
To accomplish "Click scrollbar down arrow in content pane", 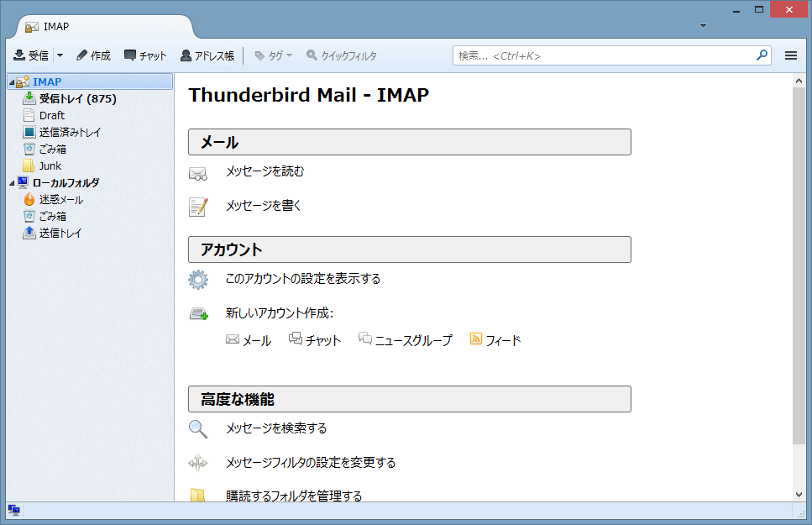I will coord(799,495).
